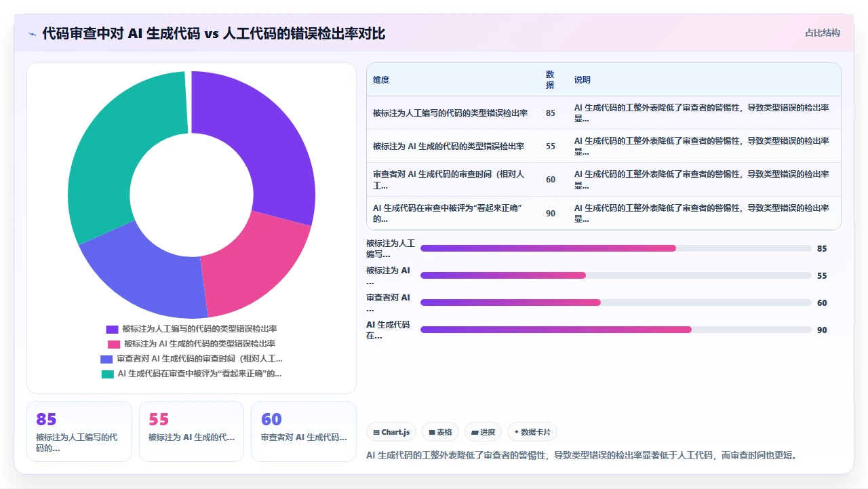The image size is (868, 489).
Task: Click the value 90 in the table
Action: click(550, 213)
